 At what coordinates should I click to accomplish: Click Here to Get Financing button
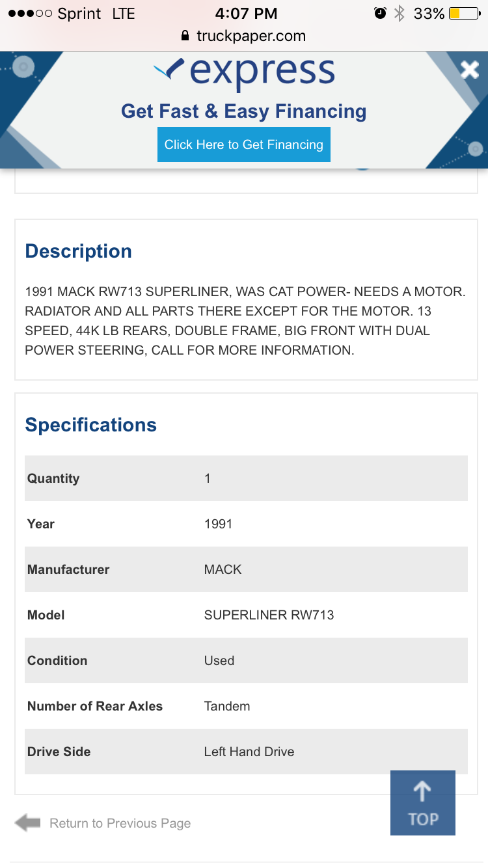(244, 144)
